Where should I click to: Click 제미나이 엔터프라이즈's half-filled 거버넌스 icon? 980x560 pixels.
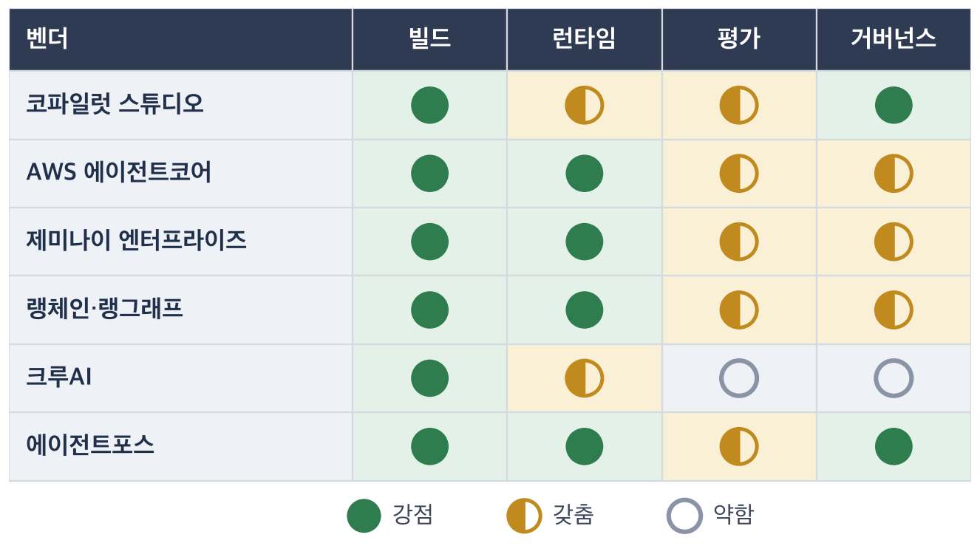click(x=894, y=242)
